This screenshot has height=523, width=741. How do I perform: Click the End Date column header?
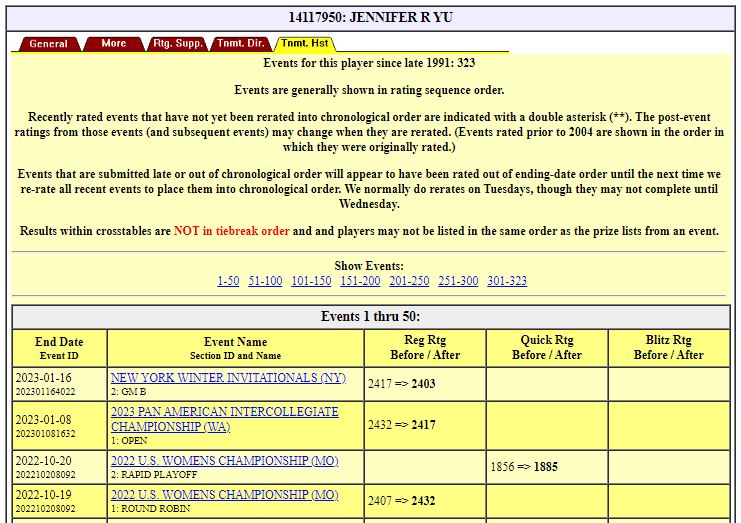[59, 347]
